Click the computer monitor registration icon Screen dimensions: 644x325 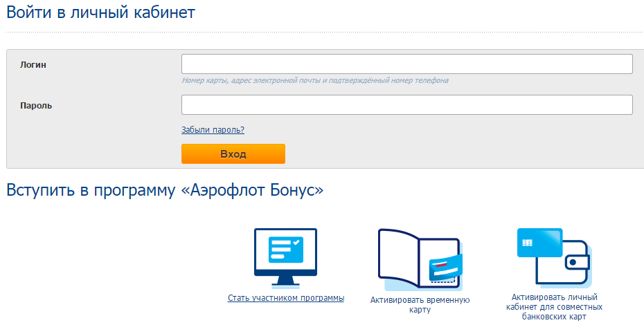point(285,259)
